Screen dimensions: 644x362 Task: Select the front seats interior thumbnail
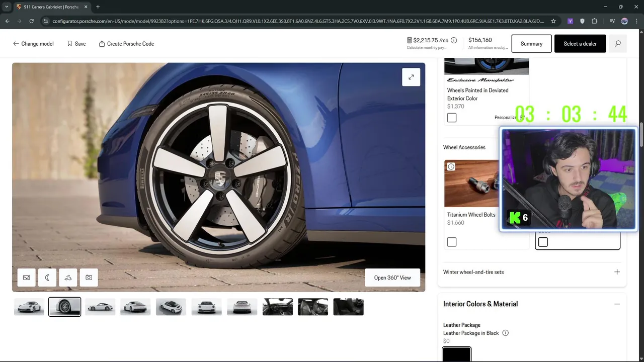[x=313, y=307]
